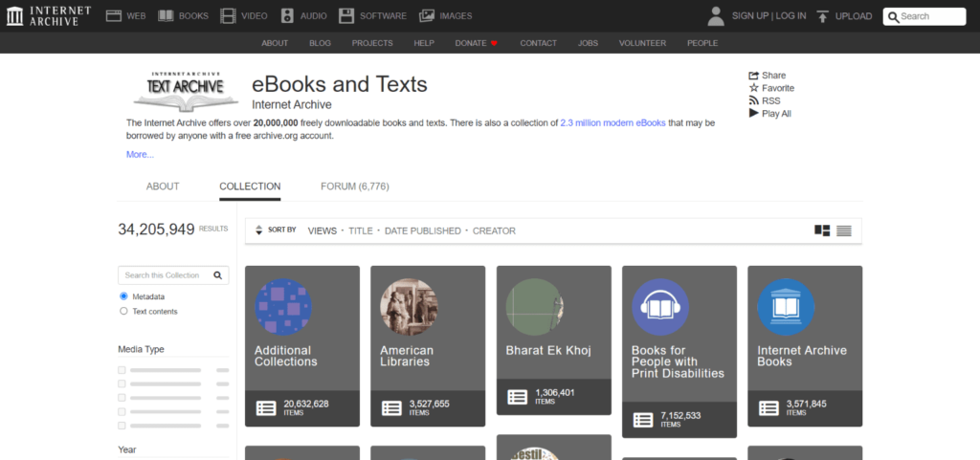980x460 pixels.
Task: Switch to tile view icon
Action: [x=822, y=230]
